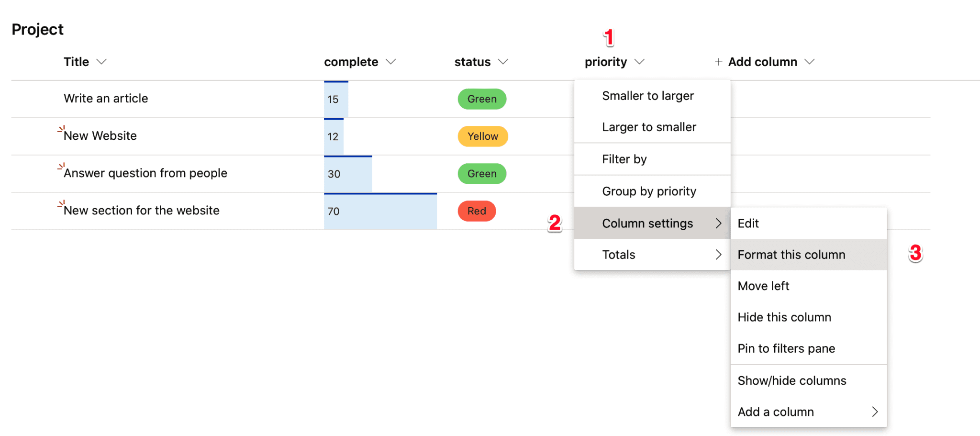Select Smaller to larger sorting

[x=648, y=95]
